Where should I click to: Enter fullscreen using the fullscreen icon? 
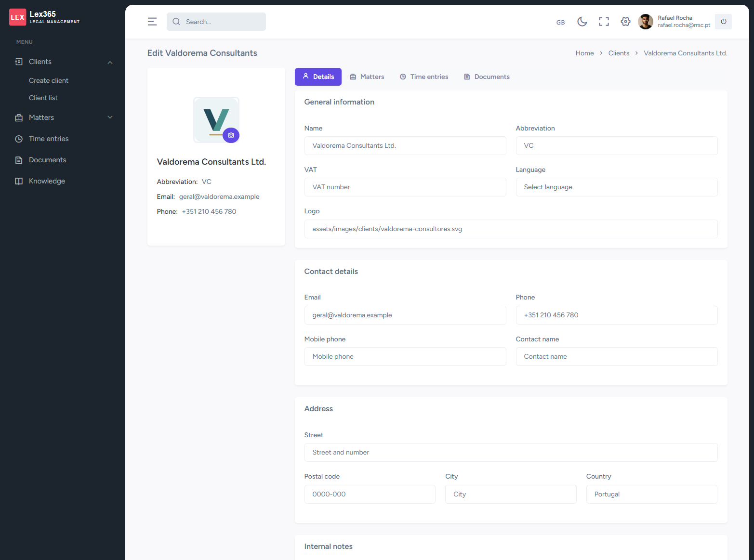click(x=604, y=22)
